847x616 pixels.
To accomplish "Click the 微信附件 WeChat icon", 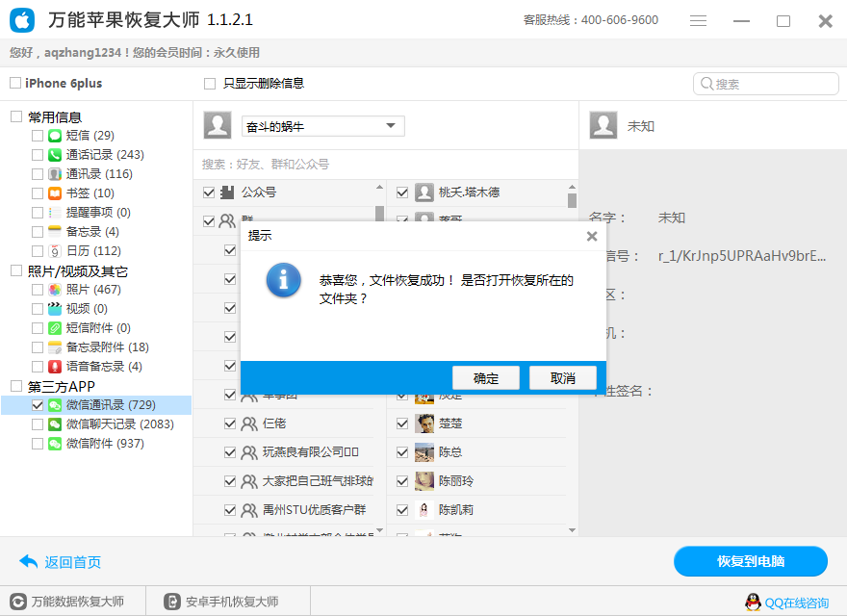I will 55,444.
